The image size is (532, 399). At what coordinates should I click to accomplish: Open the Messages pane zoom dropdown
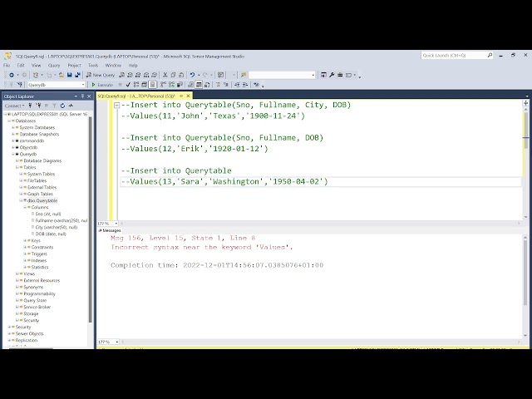coord(116,342)
